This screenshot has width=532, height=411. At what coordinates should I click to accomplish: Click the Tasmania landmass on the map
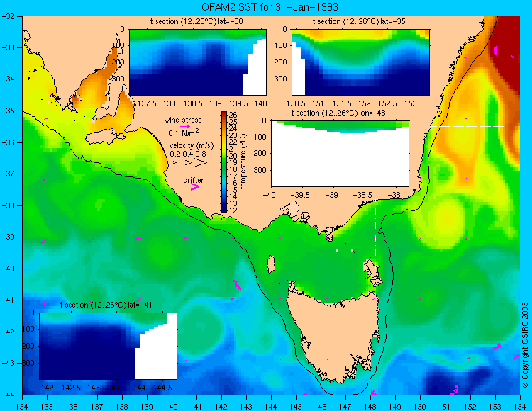click(x=334, y=334)
